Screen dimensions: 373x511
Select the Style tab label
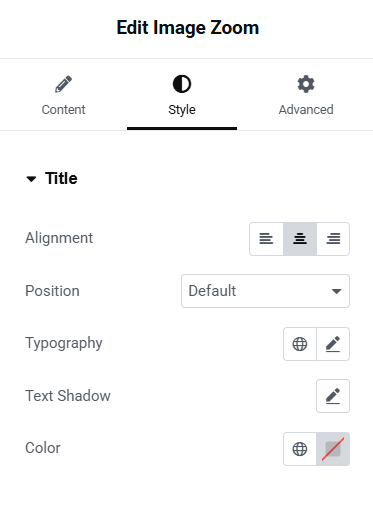coord(182,110)
